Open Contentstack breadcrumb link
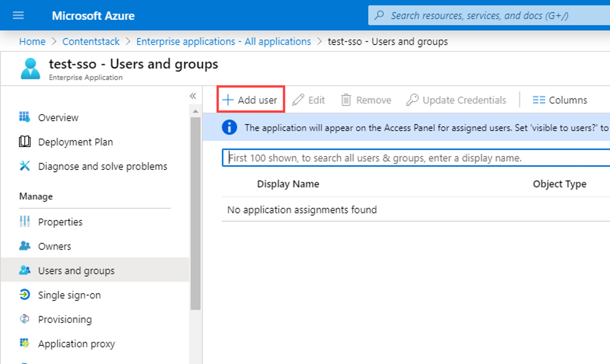 pyautogui.click(x=91, y=41)
